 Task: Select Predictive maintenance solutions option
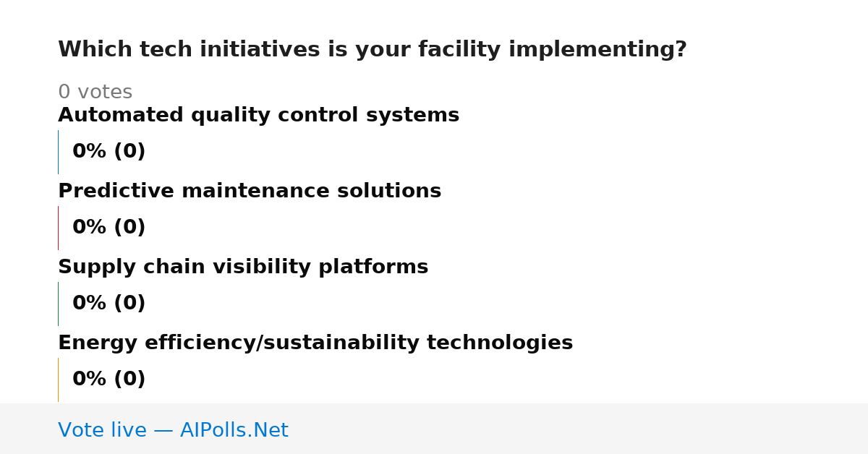(x=250, y=192)
